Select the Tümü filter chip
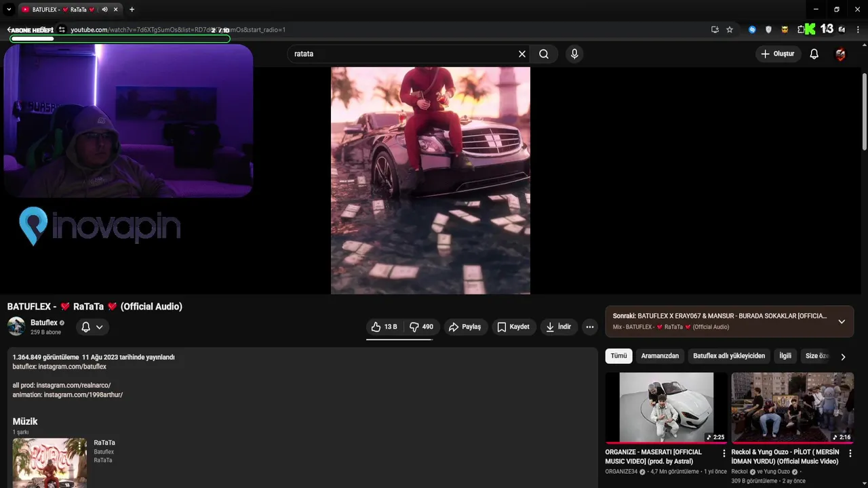The image size is (868, 488). 618,356
